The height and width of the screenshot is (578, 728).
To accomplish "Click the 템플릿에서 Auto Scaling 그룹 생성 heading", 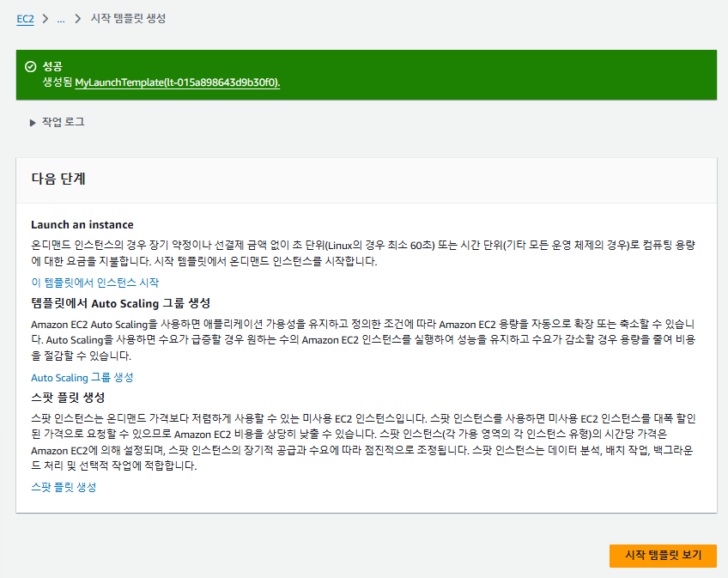I will coord(121,303).
